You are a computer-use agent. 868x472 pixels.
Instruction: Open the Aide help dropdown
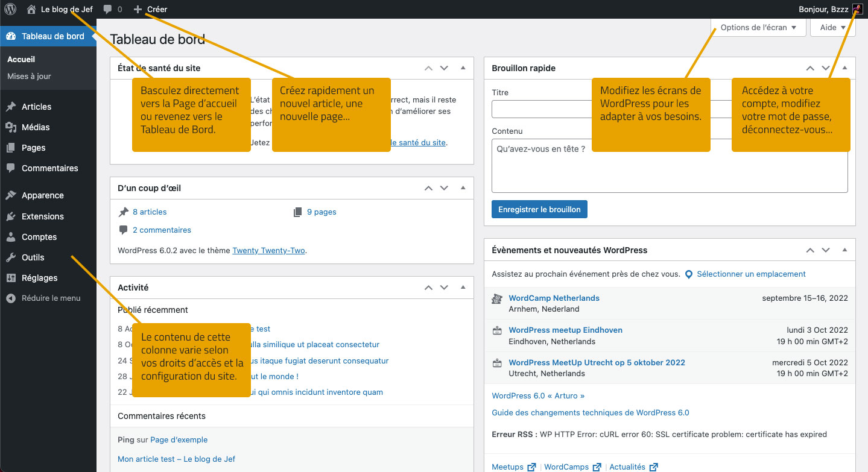tap(832, 28)
